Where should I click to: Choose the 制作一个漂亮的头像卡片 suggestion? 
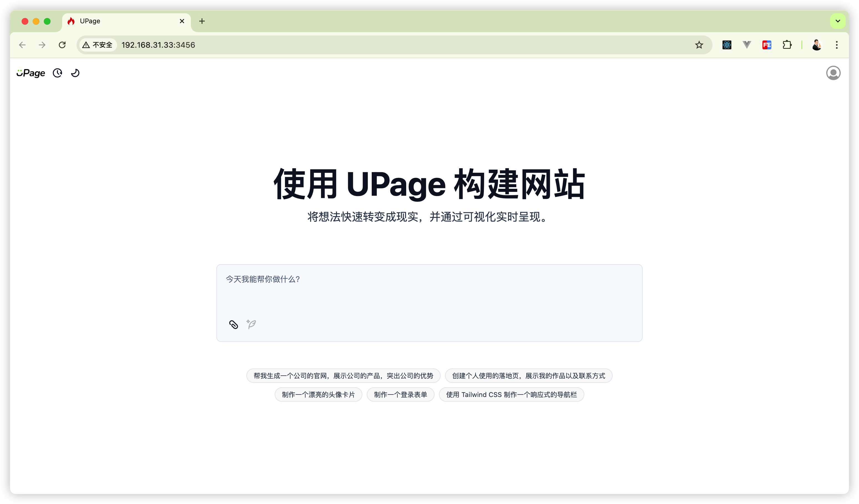pyautogui.click(x=318, y=394)
